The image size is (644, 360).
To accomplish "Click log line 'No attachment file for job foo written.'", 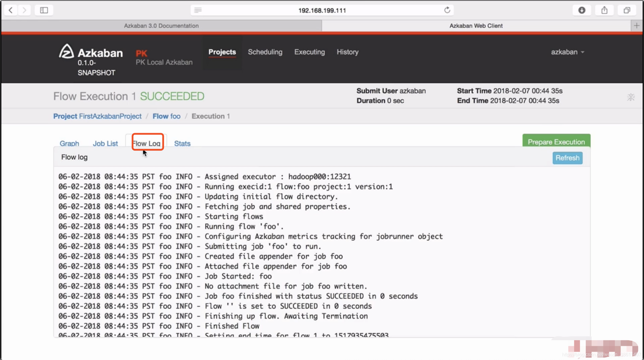I will coord(213,286).
